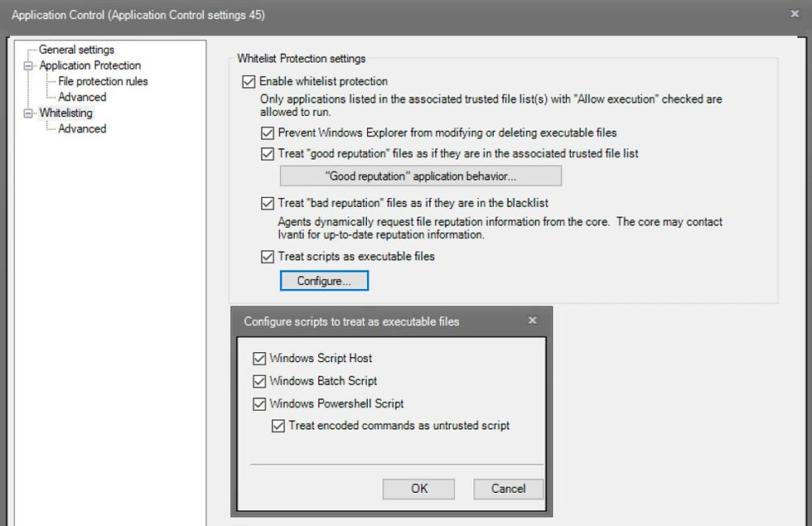Image resolution: width=812 pixels, height=526 pixels.
Task: Close the Configure scripts dialog
Action: [x=532, y=321]
